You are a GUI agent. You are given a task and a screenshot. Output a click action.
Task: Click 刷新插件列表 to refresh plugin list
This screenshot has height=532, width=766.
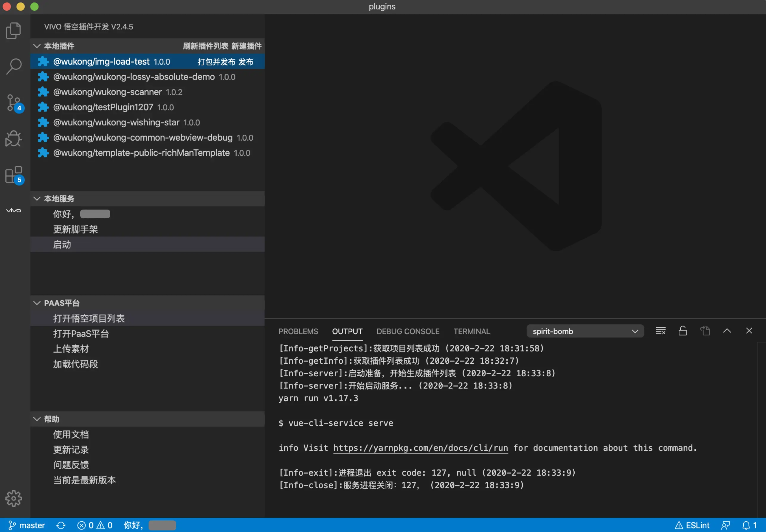point(205,46)
